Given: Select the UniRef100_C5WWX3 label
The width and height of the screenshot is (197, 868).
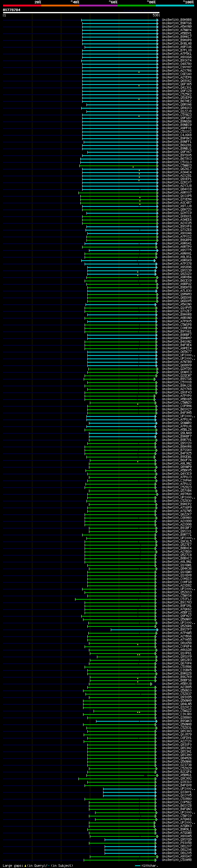Looking at the screenshot, I should [177, 165].
